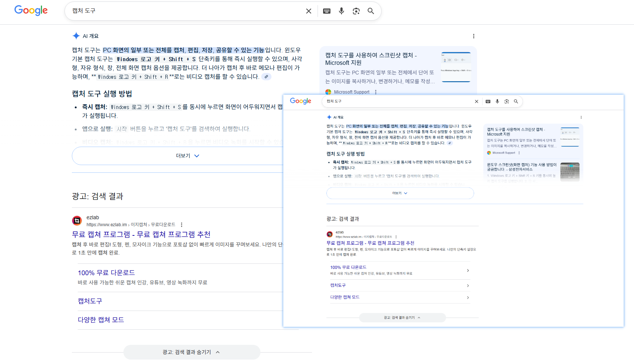Open three-dot menu beside Microsoft Support on main page
634x364 pixels.
click(x=376, y=92)
